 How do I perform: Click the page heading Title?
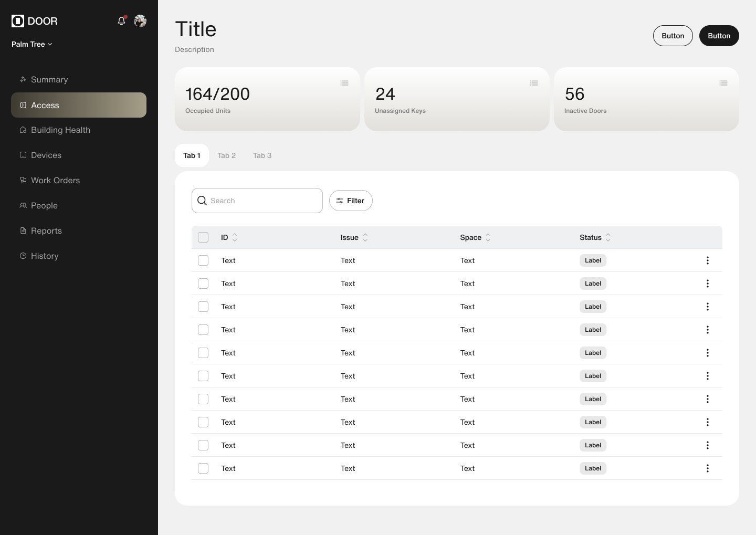coord(195,29)
